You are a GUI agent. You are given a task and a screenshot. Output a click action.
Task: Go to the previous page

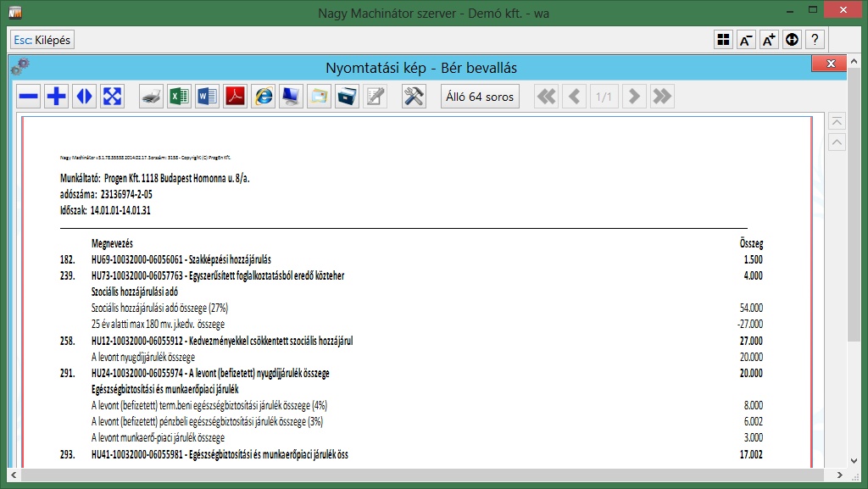[x=575, y=97]
